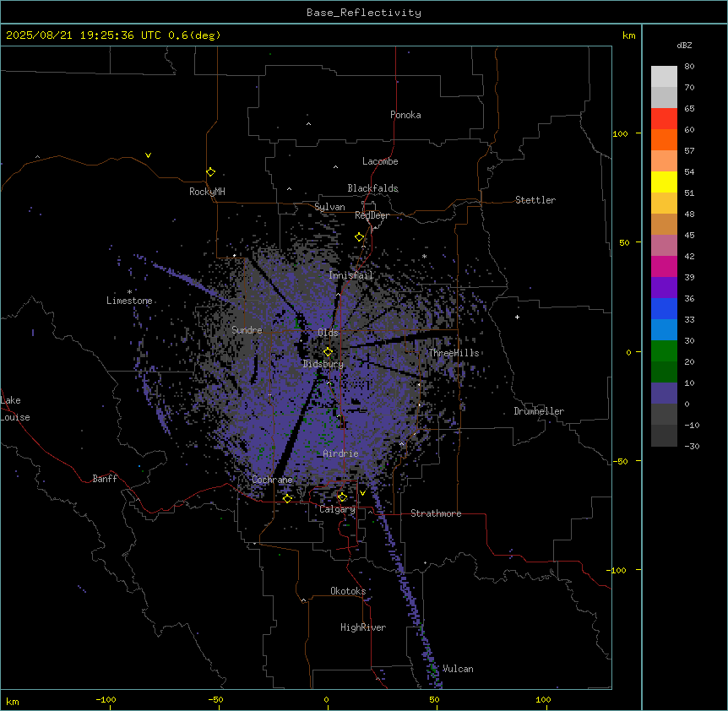Select the slate purple 0-10 dBZ legend swatch
Image resolution: width=728 pixels, height=711 pixels.
click(x=664, y=393)
